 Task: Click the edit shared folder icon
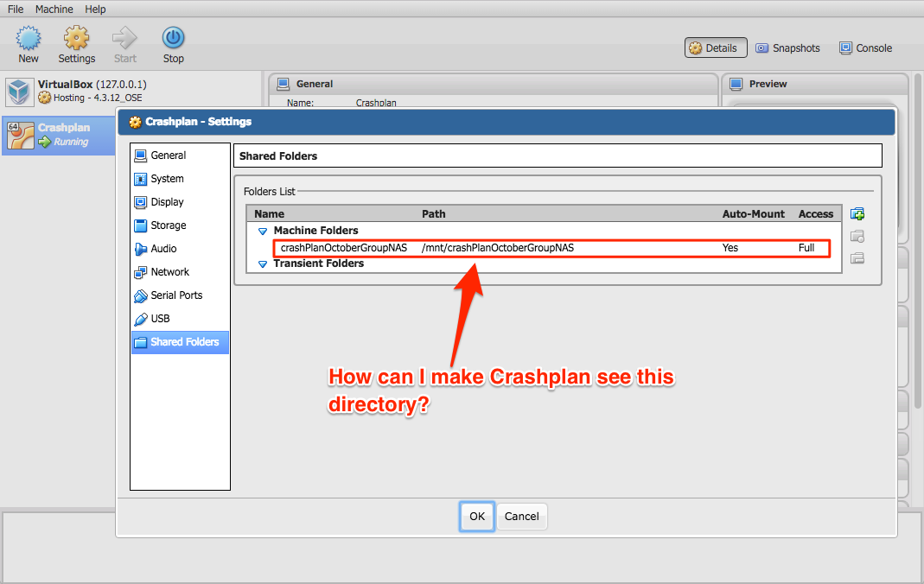(857, 236)
